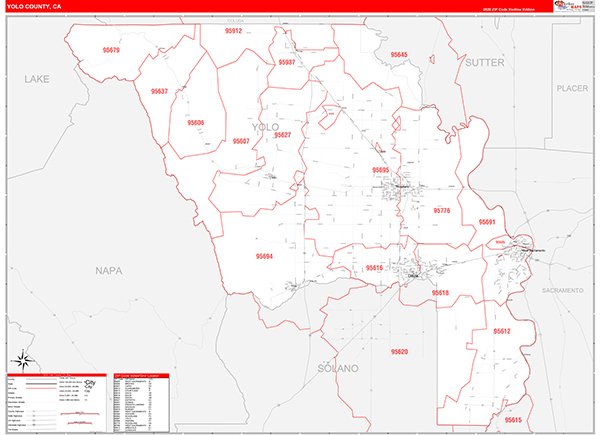Select the SACRAMENTO county label

[562, 291]
